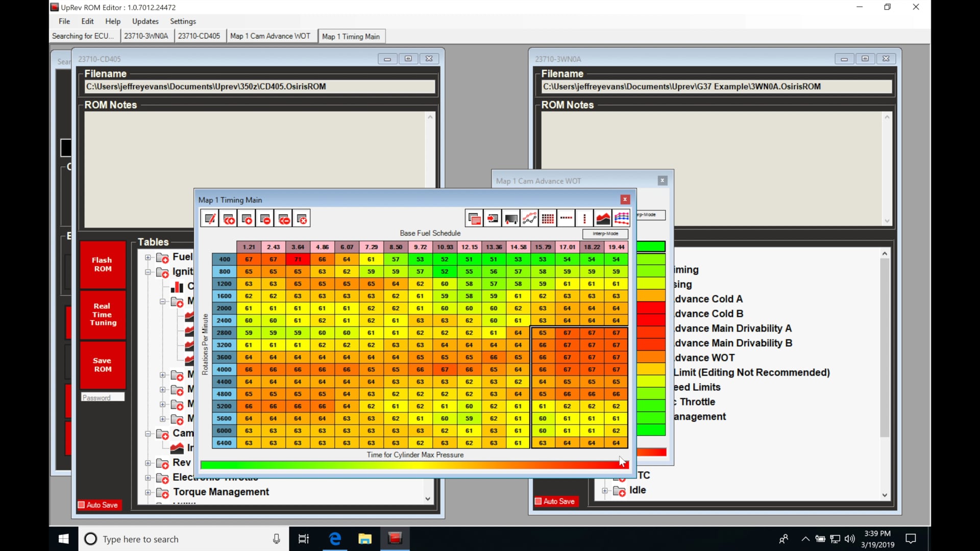The height and width of the screenshot is (551, 980).
Task: Expand the Torque Management folder
Action: coord(148,492)
